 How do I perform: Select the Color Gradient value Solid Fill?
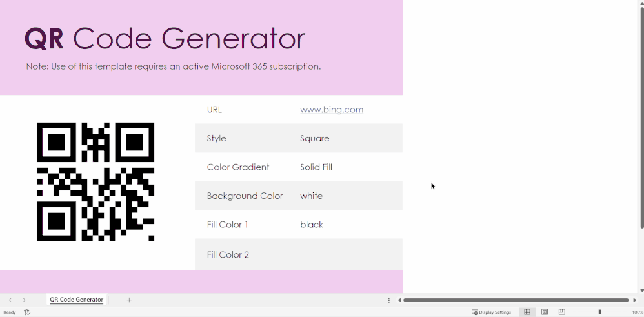click(316, 167)
